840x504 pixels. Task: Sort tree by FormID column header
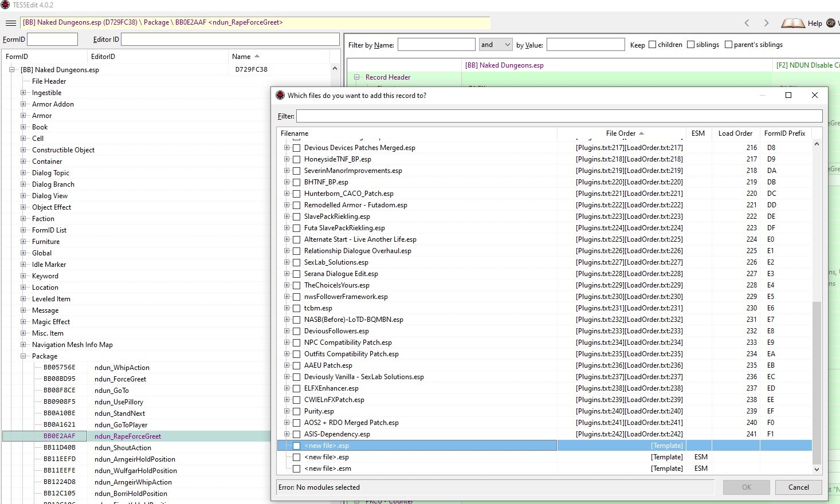tap(45, 57)
